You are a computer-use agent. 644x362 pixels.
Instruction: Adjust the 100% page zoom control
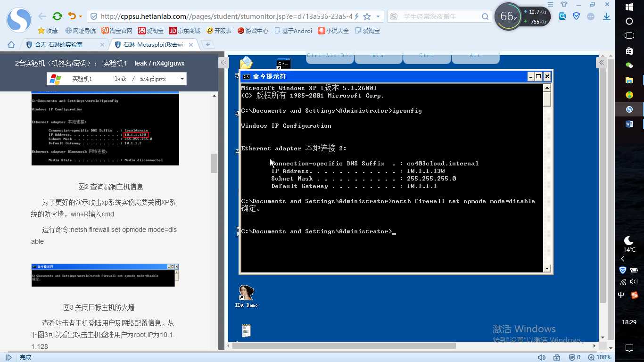point(600,357)
